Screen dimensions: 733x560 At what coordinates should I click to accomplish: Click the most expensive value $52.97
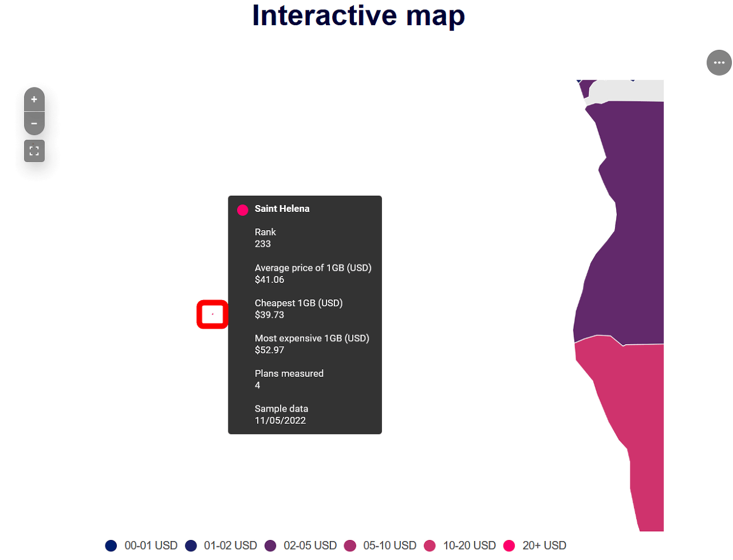point(269,350)
